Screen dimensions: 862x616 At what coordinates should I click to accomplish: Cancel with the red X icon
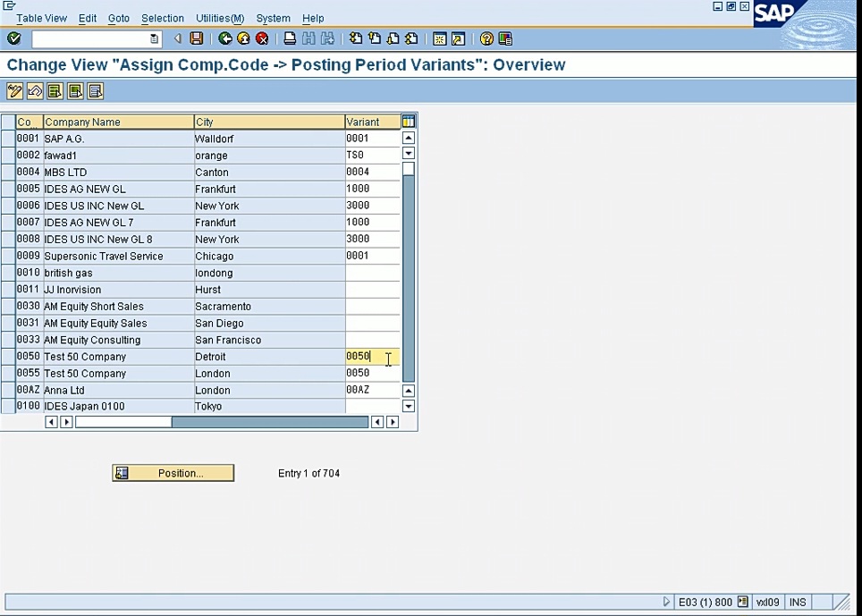pyautogui.click(x=262, y=38)
